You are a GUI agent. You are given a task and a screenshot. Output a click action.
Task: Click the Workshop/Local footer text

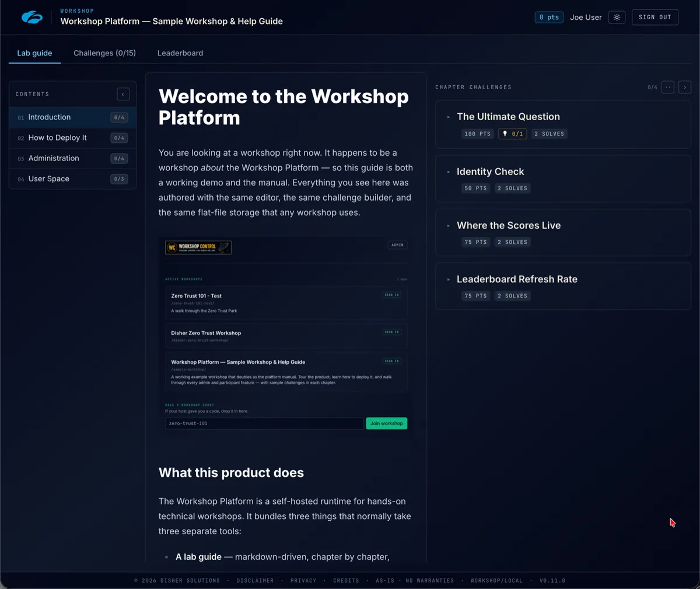tap(496, 581)
